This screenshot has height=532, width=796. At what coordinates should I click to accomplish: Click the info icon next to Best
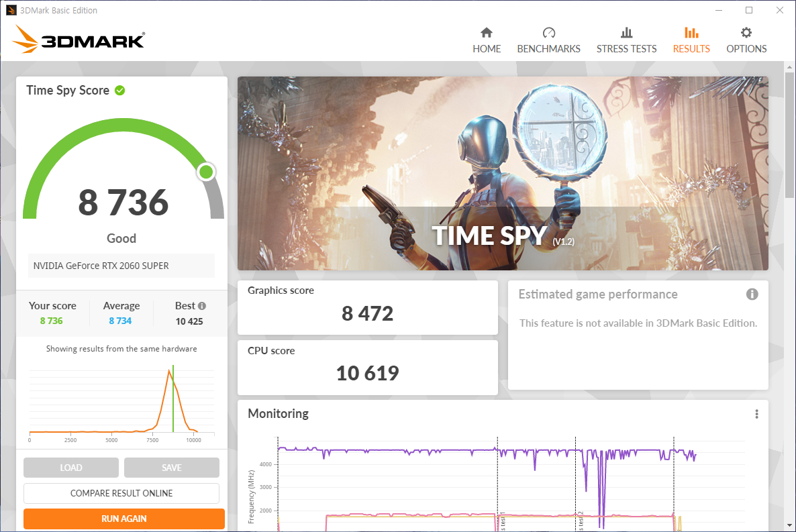(202, 306)
